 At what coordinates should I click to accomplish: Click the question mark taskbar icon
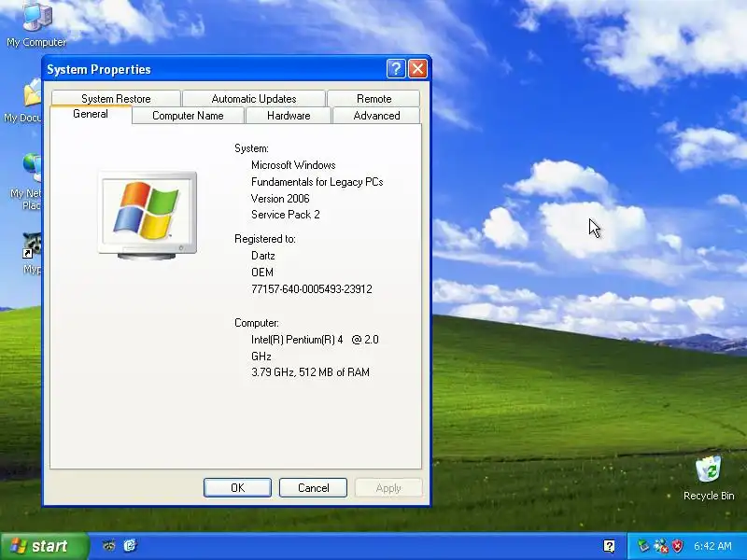coord(609,546)
